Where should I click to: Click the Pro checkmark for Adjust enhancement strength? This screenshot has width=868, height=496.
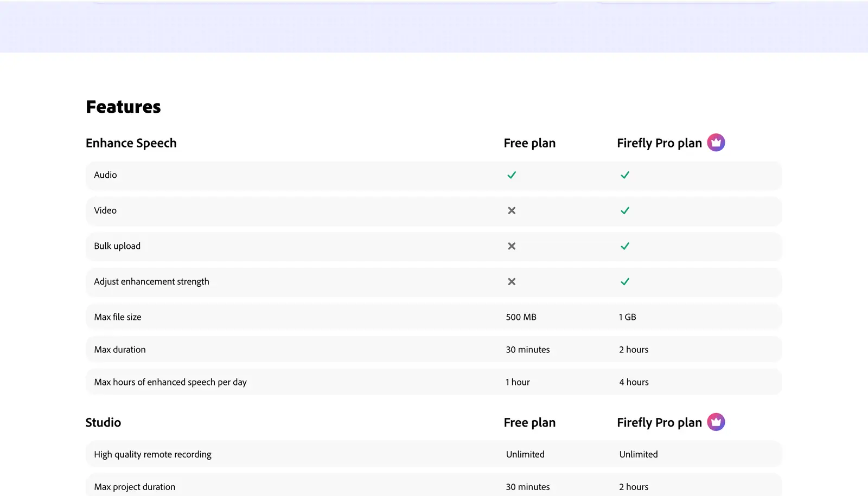[625, 281]
